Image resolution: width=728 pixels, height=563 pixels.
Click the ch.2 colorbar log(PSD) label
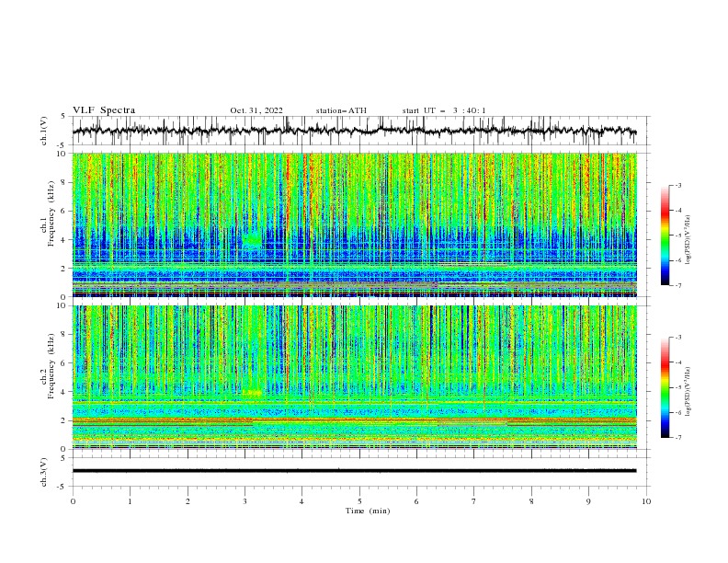(x=688, y=392)
